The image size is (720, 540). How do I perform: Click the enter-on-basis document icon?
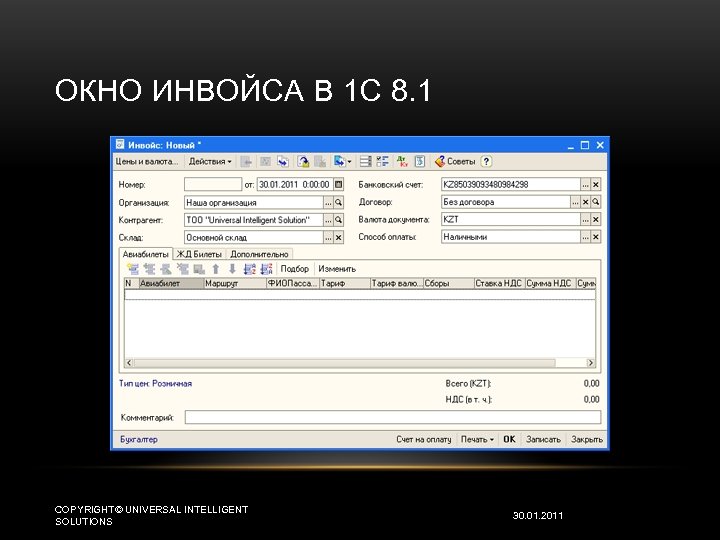click(339, 162)
